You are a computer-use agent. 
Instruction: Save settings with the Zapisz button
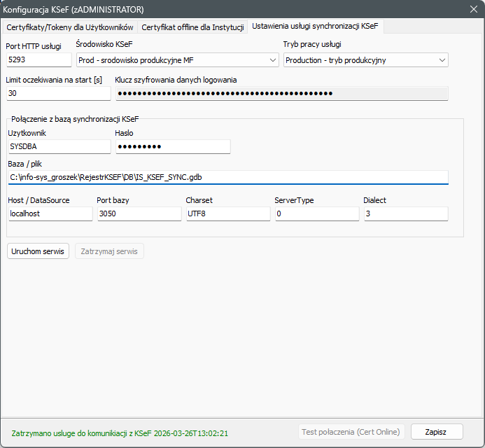tap(437, 433)
